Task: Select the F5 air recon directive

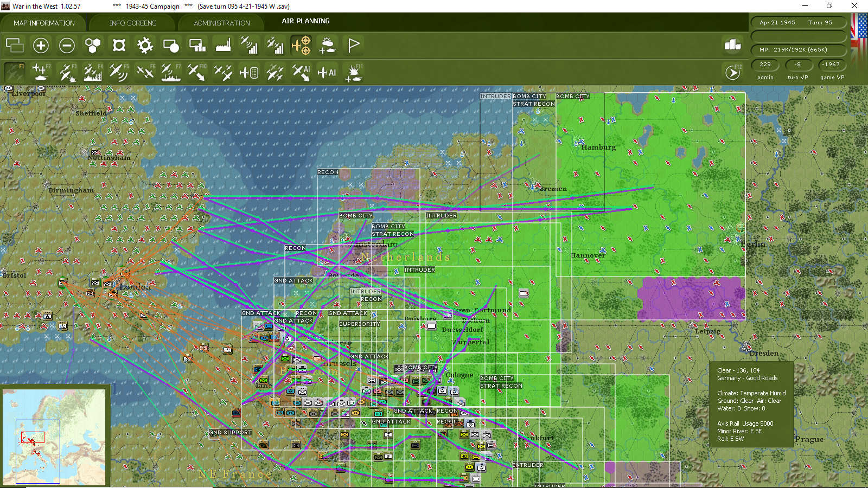Action: point(119,72)
